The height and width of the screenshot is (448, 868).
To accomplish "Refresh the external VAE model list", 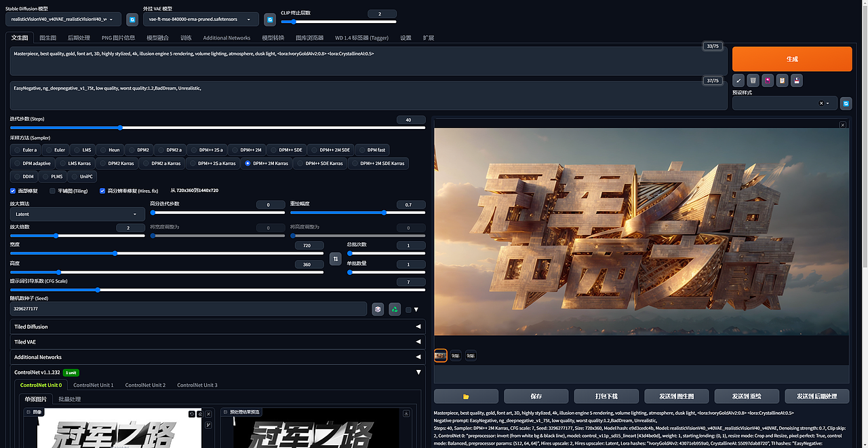I will click(269, 19).
